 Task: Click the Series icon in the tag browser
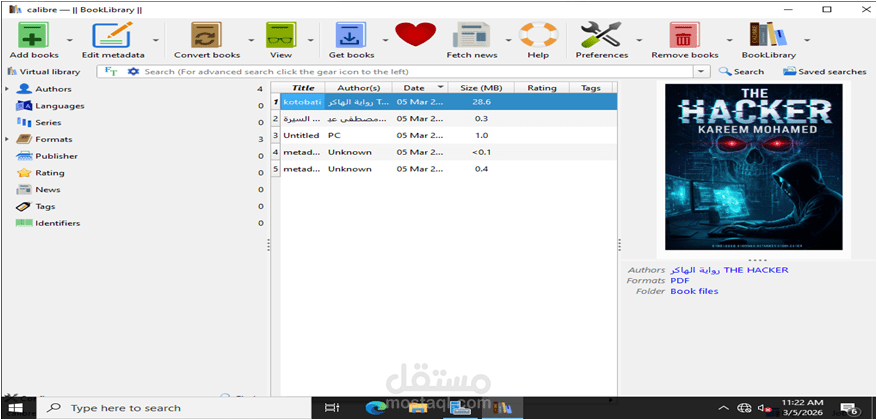[24, 122]
